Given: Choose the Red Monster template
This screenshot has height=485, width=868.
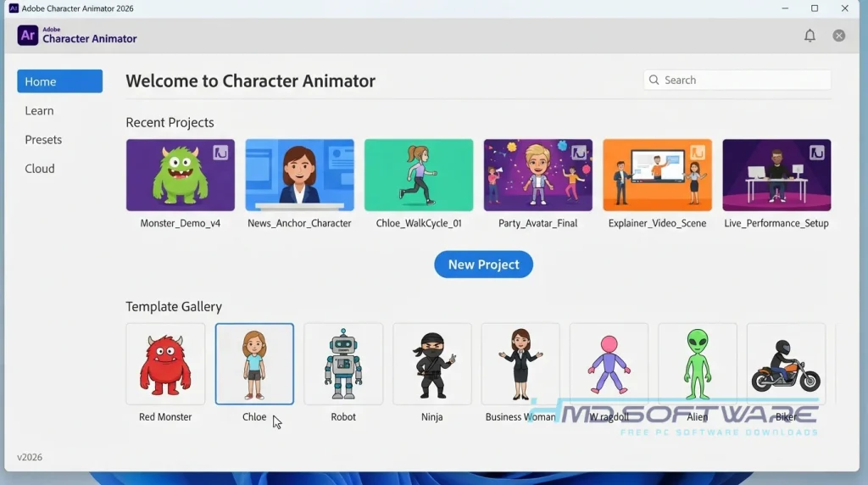Looking at the screenshot, I should [165, 364].
